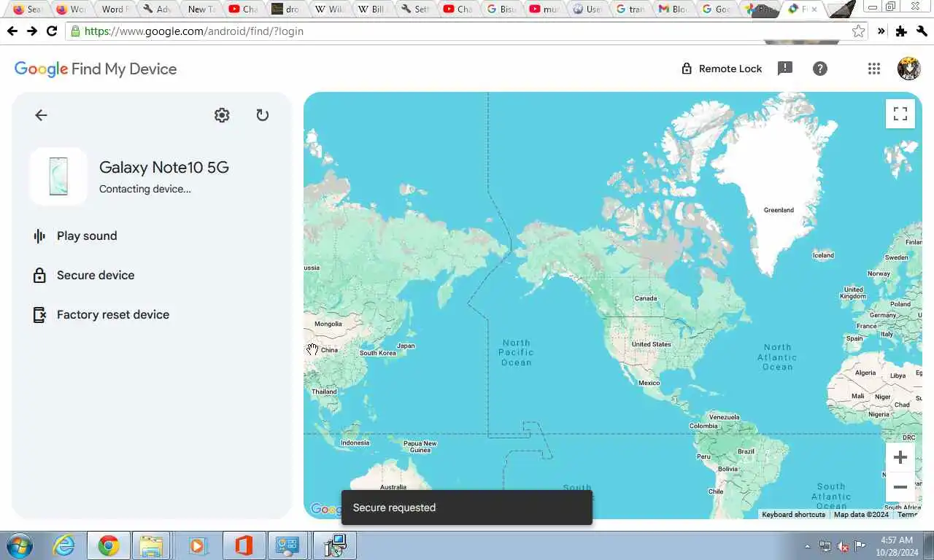Click browser Forward arrow
This screenshot has height=560, width=934.
pyautogui.click(x=31, y=31)
